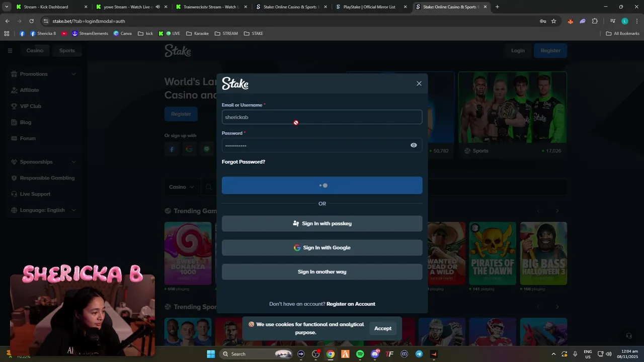Open the browser extensions puzzle icon

pyautogui.click(x=595, y=21)
